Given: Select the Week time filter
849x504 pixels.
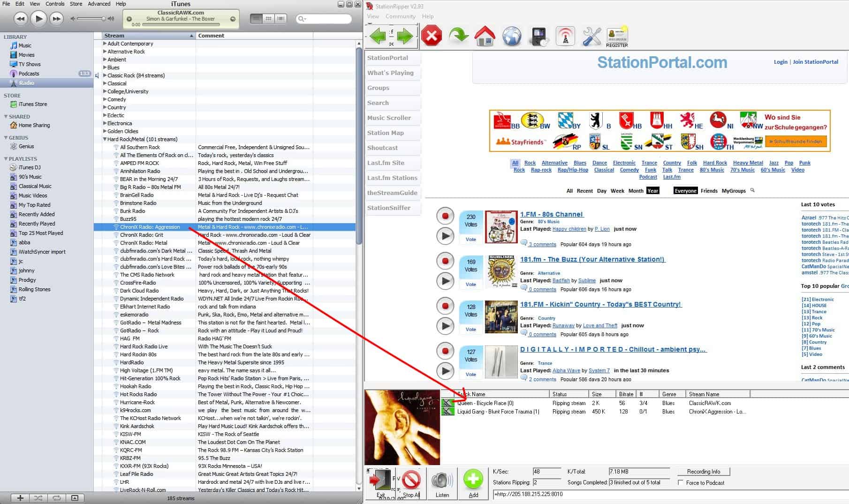Looking at the screenshot, I should pyautogui.click(x=617, y=191).
